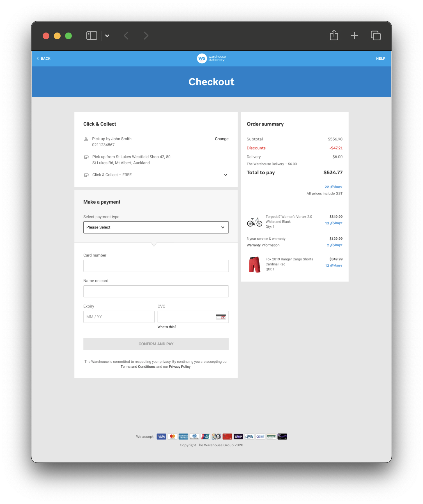Click The Warehouse Delivery – $6.00 text

pyautogui.click(x=272, y=164)
